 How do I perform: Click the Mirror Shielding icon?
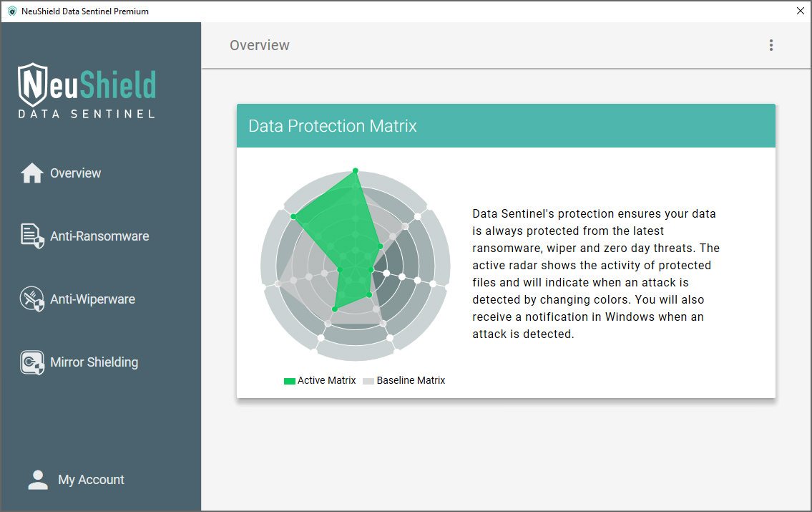point(32,362)
